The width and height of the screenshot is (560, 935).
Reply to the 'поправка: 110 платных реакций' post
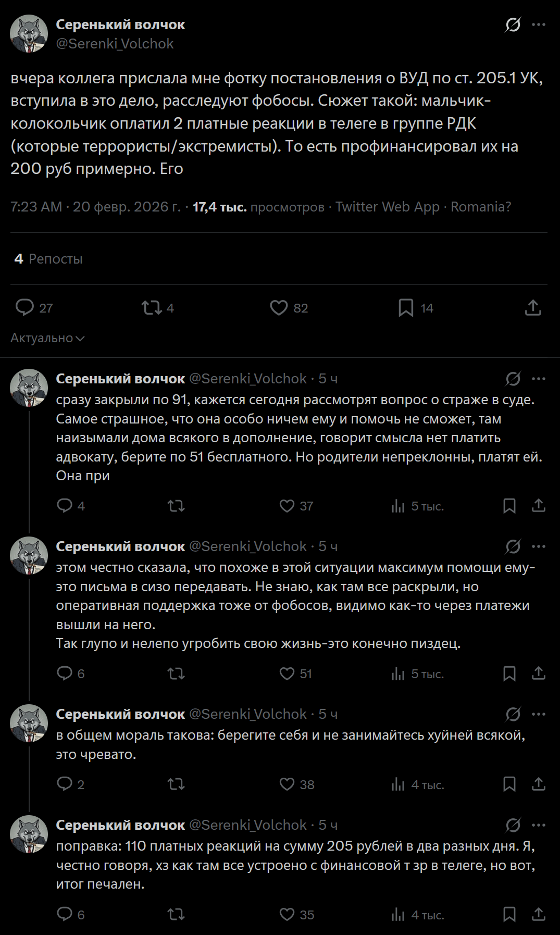point(65,915)
